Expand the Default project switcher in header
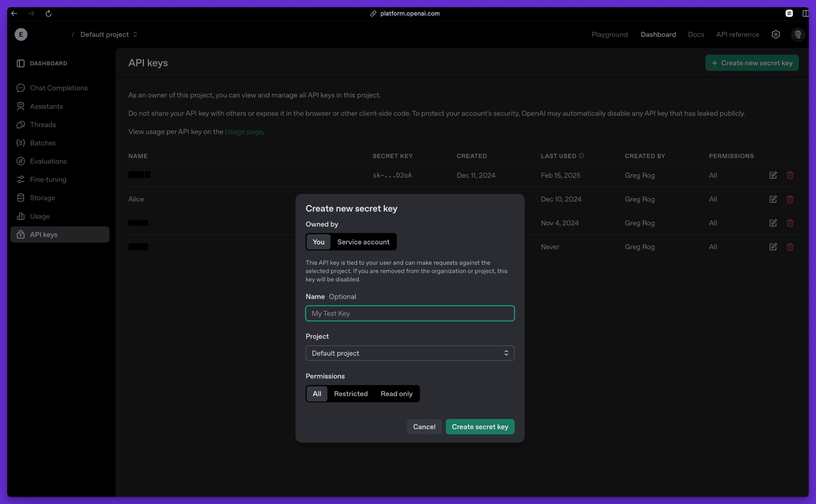The image size is (816, 504). pyautogui.click(x=109, y=34)
